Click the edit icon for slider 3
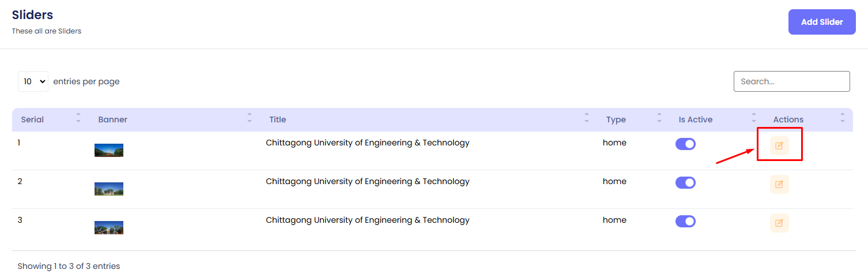 coord(779,223)
